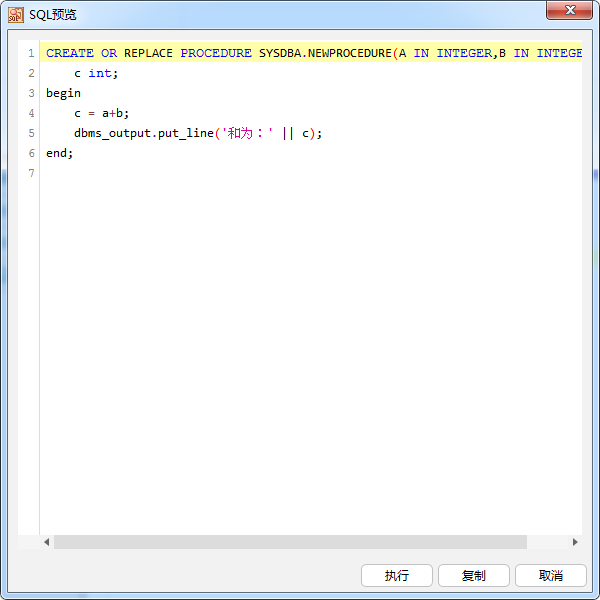Click the horizontal scrollbar thumb

(290, 542)
